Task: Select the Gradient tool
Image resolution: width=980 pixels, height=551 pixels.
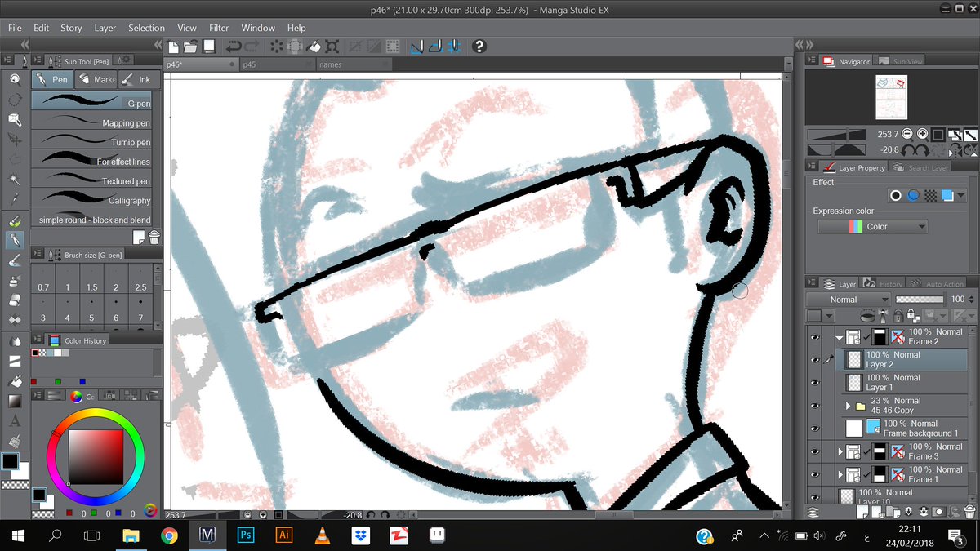Action: (15, 402)
